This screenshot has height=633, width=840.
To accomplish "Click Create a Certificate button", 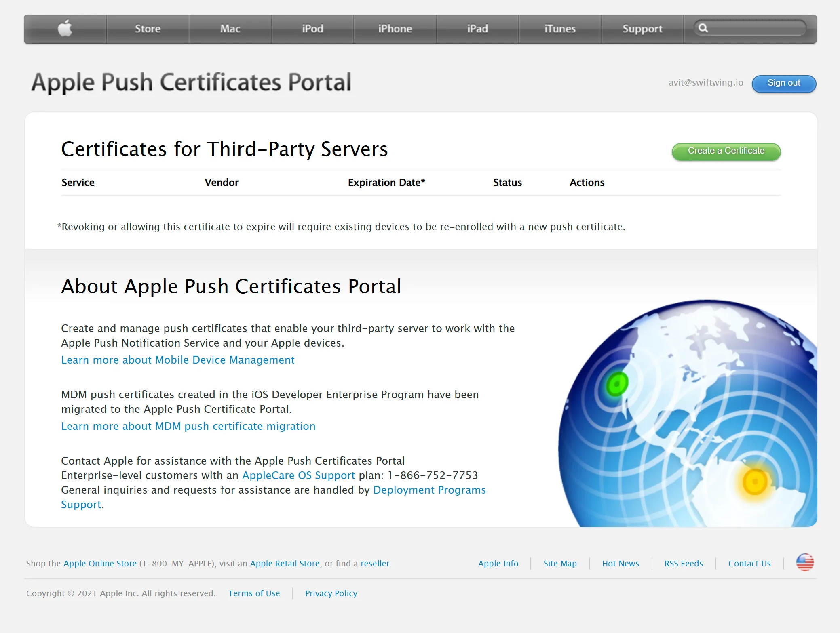I will (726, 151).
